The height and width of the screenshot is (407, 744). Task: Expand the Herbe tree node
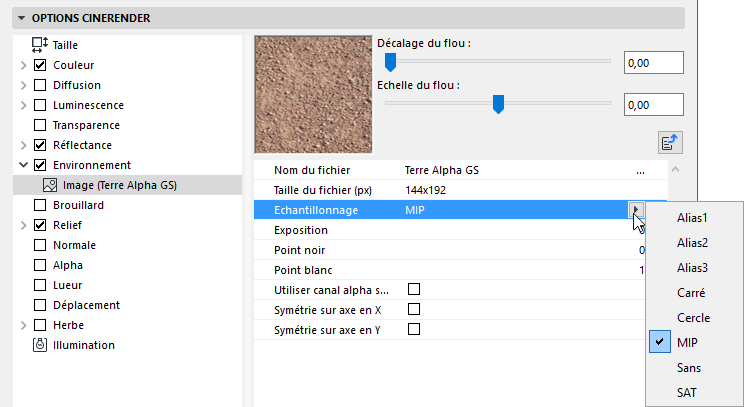tap(23, 325)
